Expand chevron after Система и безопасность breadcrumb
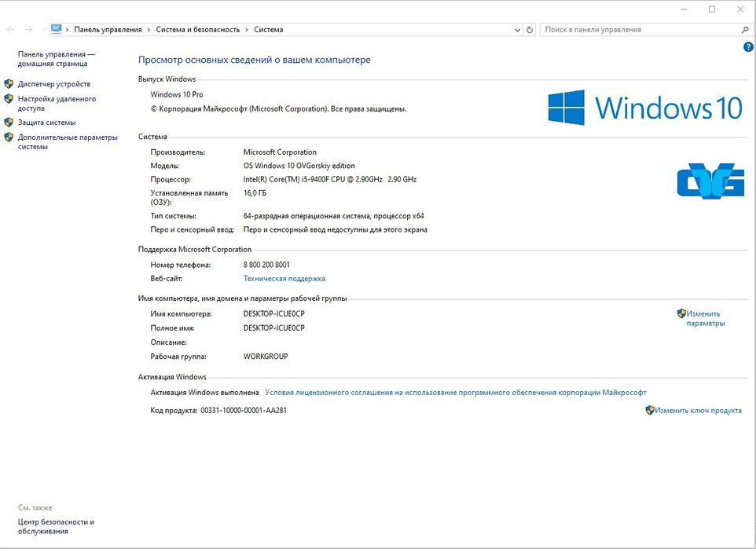The height and width of the screenshot is (549, 756). pyautogui.click(x=247, y=30)
